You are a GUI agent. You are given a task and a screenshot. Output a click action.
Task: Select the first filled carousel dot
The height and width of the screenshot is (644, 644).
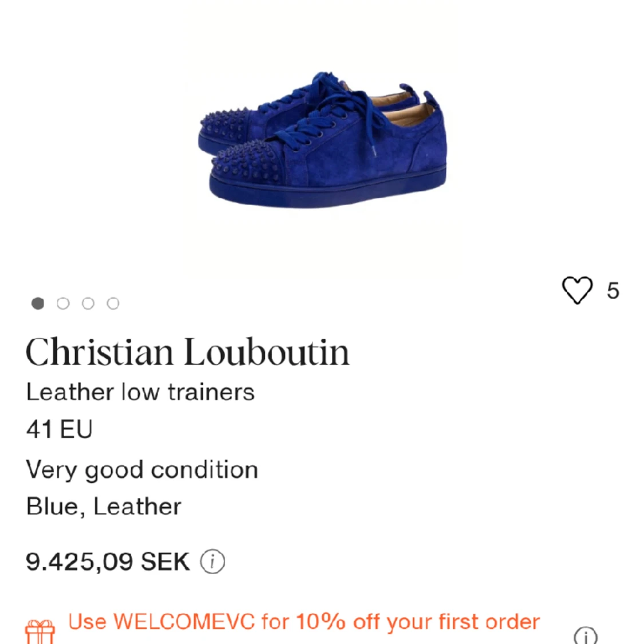point(37,303)
